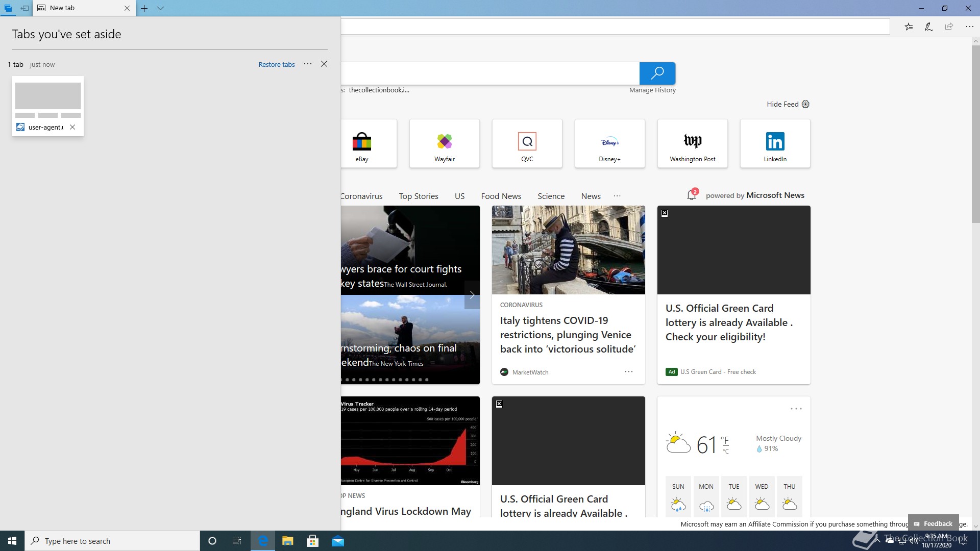This screenshot has width=980, height=551.
Task: Open more options for set-aside tabs
Action: click(308, 64)
